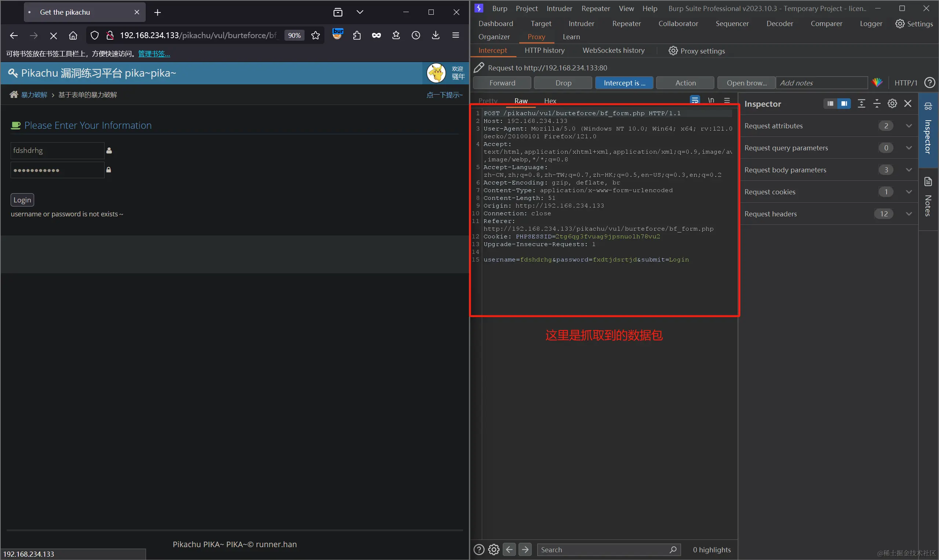939x560 pixels.
Task: Open history clock icon in Firefox toolbar
Action: (x=416, y=36)
